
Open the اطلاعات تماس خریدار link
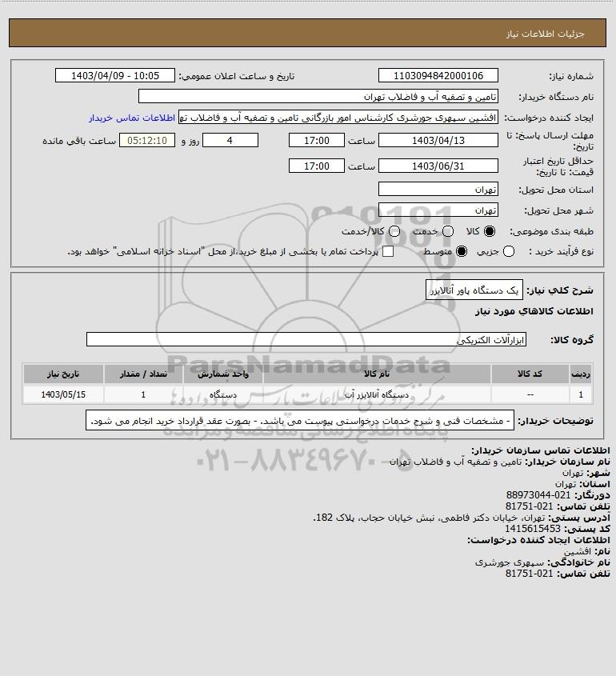point(132,118)
